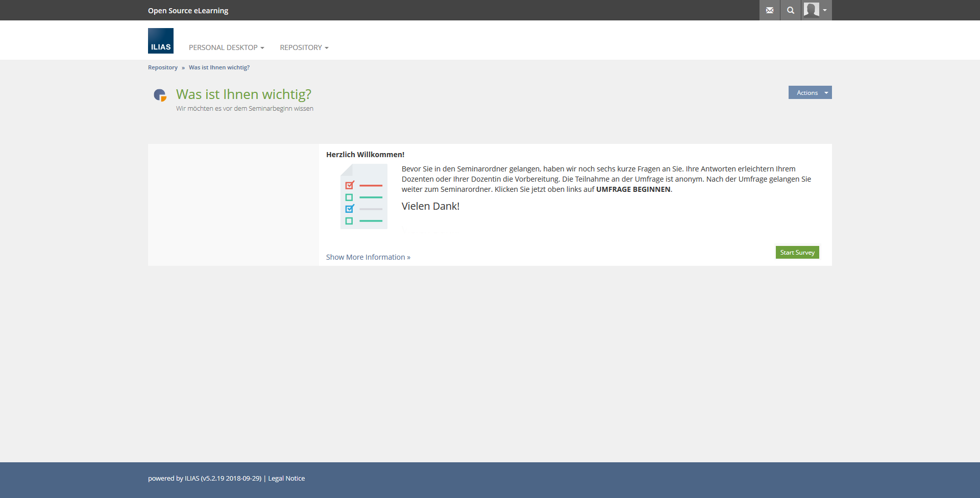
Task: Click the 'powered by ILIAS' footer text
Action: [x=204, y=478]
